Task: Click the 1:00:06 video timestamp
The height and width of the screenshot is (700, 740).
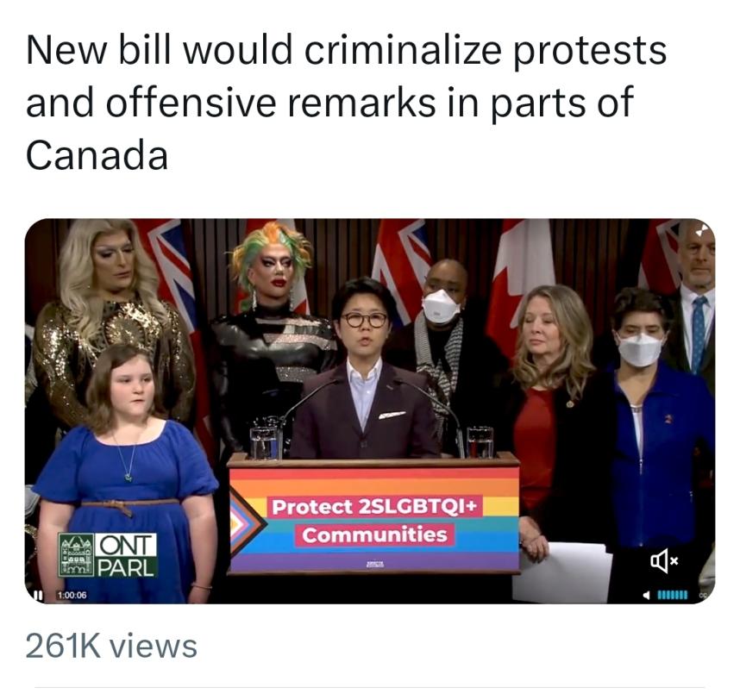Action: point(72,596)
